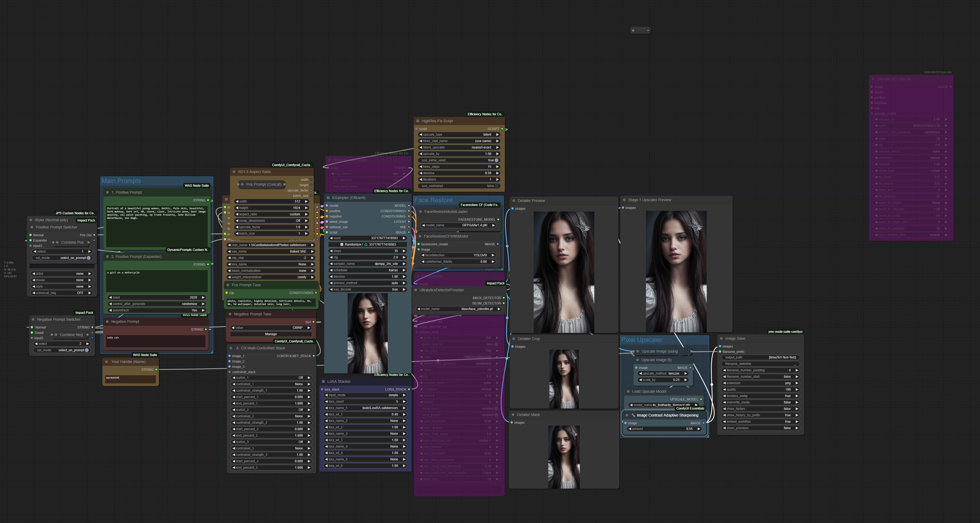Increase steps value with right arrow
The height and width of the screenshot is (523, 980).
click(x=404, y=251)
